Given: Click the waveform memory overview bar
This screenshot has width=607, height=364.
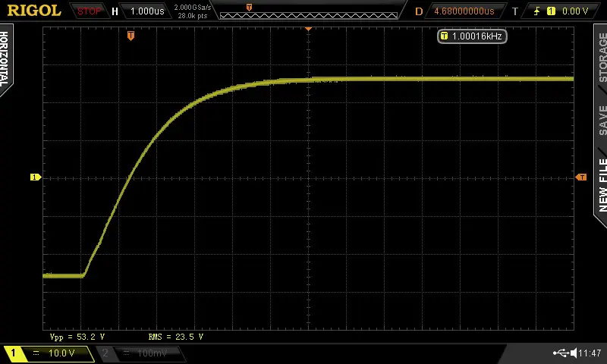Looking at the screenshot, I should [x=309, y=16].
